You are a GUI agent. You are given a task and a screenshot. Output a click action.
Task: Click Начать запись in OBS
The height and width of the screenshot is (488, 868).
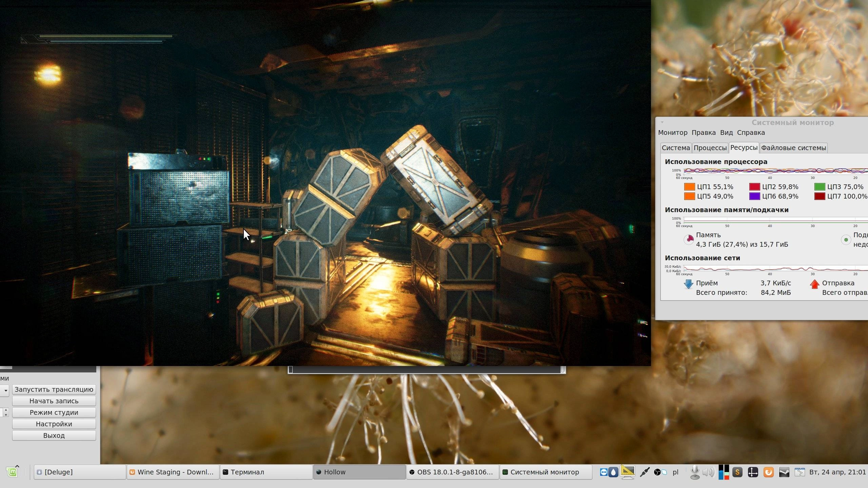(x=54, y=401)
